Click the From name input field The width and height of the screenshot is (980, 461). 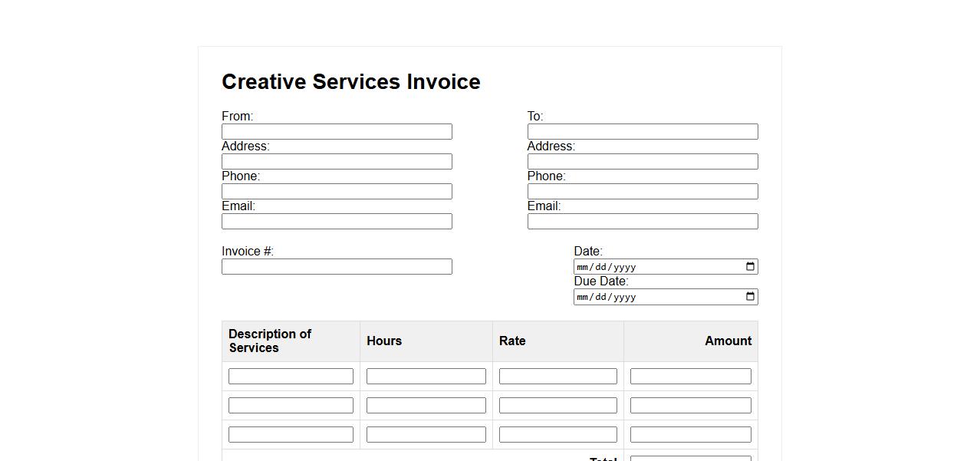click(337, 132)
